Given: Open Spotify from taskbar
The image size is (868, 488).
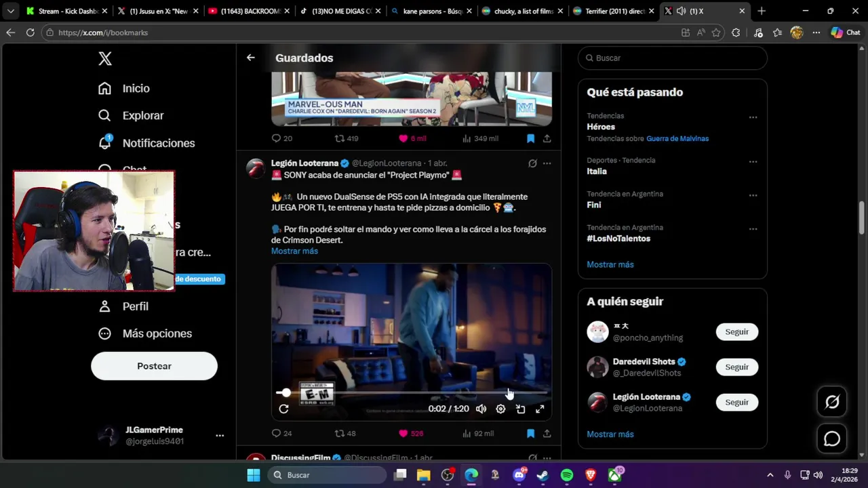Looking at the screenshot, I should (567, 475).
